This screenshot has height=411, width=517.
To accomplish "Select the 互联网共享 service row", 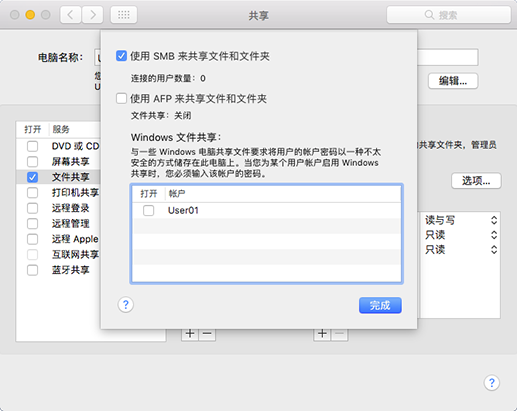I will (x=59, y=255).
